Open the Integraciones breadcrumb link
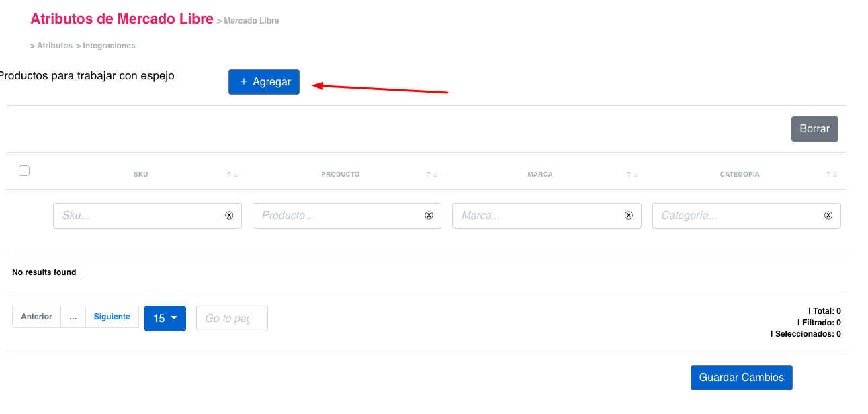Image resolution: width=868 pixels, height=414 pixels. (x=109, y=46)
